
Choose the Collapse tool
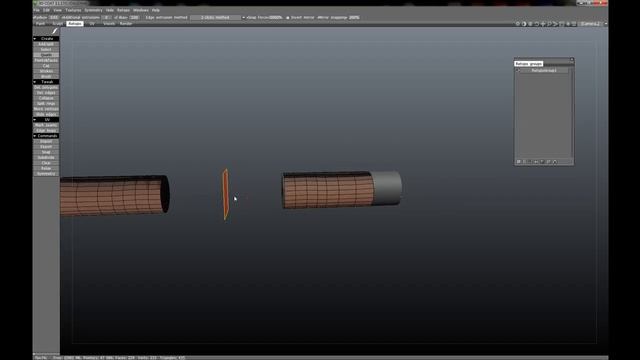[46, 98]
